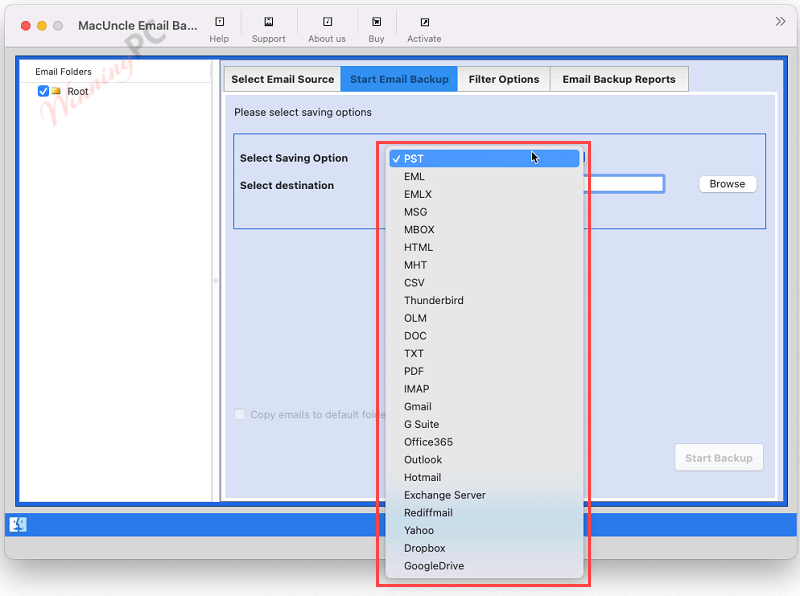
Task: Click the Start Backup button
Action: pyautogui.click(x=718, y=458)
